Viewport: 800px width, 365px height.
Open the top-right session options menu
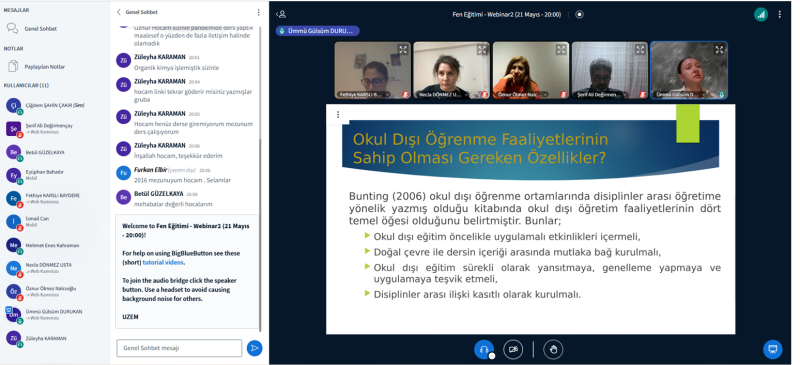(x=780, y=14)
